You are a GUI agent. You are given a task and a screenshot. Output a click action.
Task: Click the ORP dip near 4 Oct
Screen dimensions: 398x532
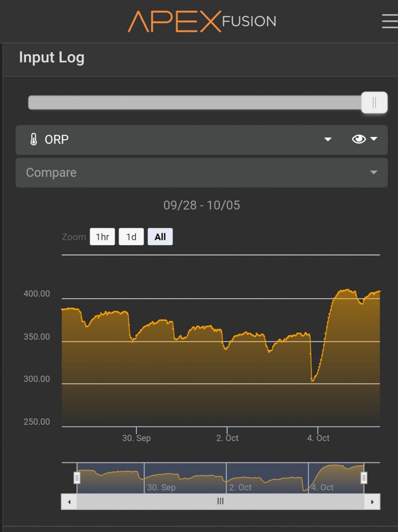click(x=312, y=380)
